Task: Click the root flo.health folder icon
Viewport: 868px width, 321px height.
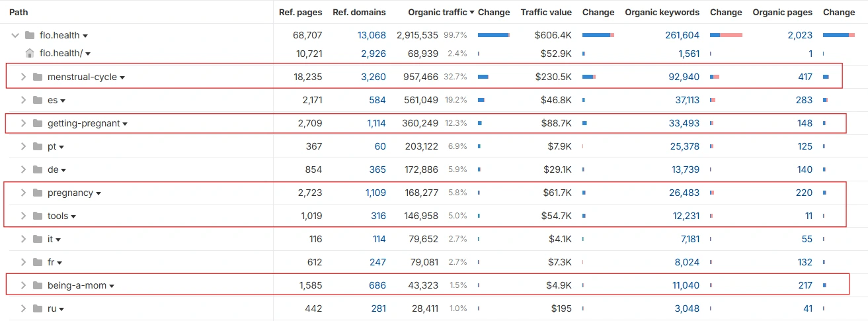Action: click(29, 35)
